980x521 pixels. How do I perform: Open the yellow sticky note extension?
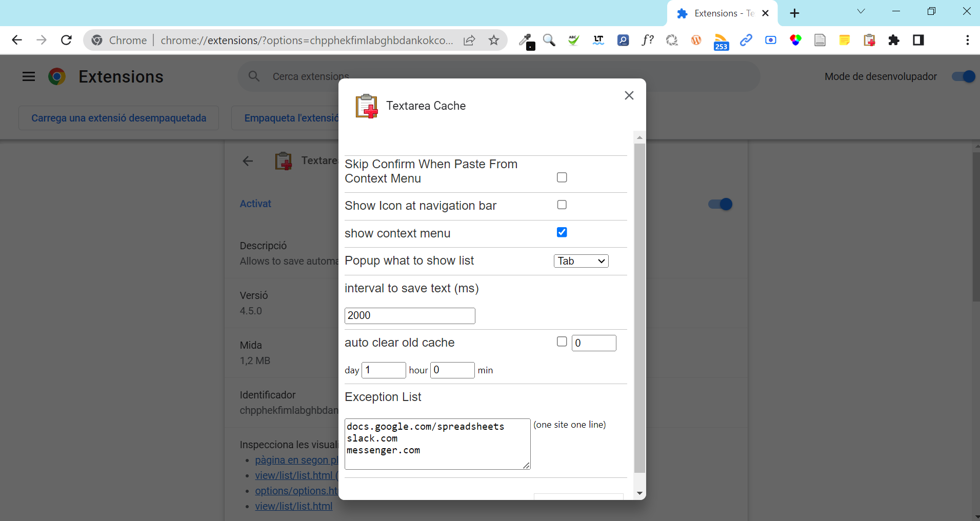point(844,40)
